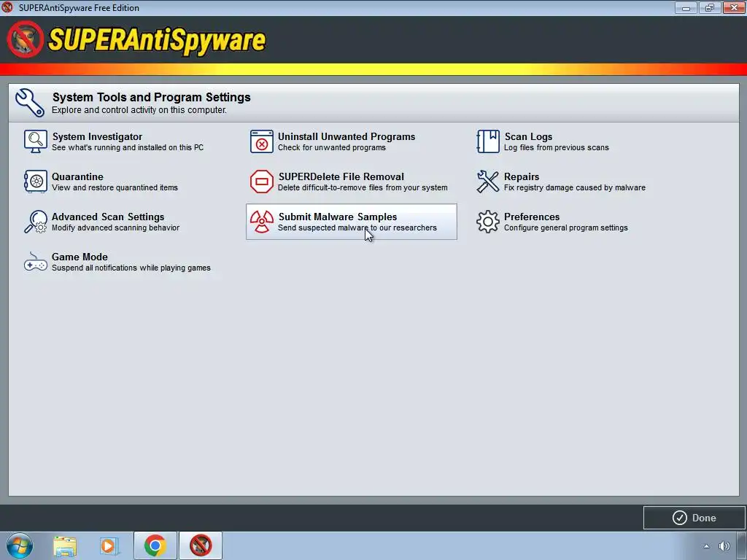Click 'Configure general program settings' text
The height and width of the screenshot is (560, 747).
tap(566, 227)
